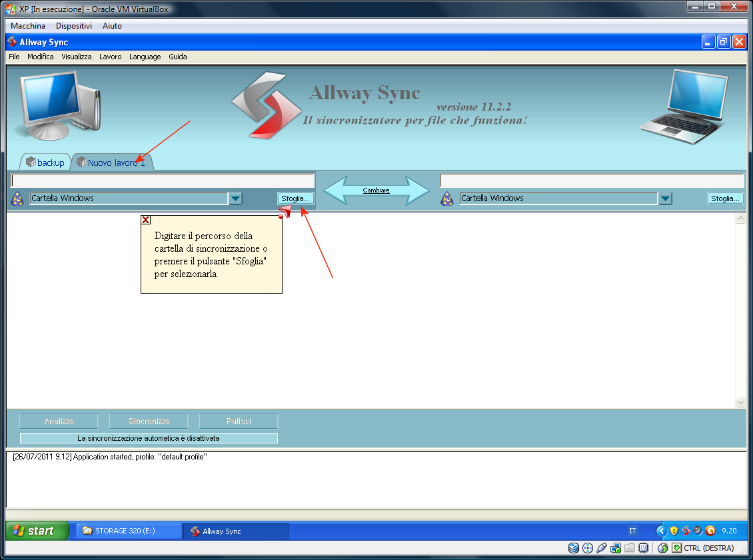Open the Guida menu
The width and height of the screenshot is (753, 560).
coord(178,57)
